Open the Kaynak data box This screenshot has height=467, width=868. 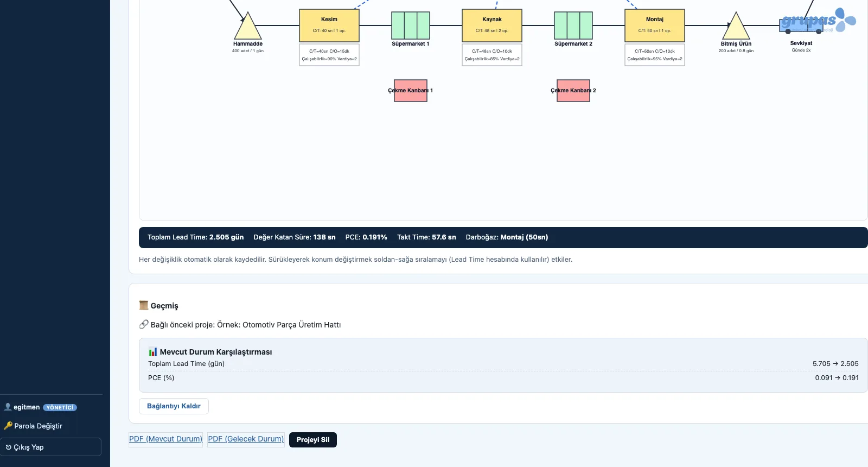point(492,55)
